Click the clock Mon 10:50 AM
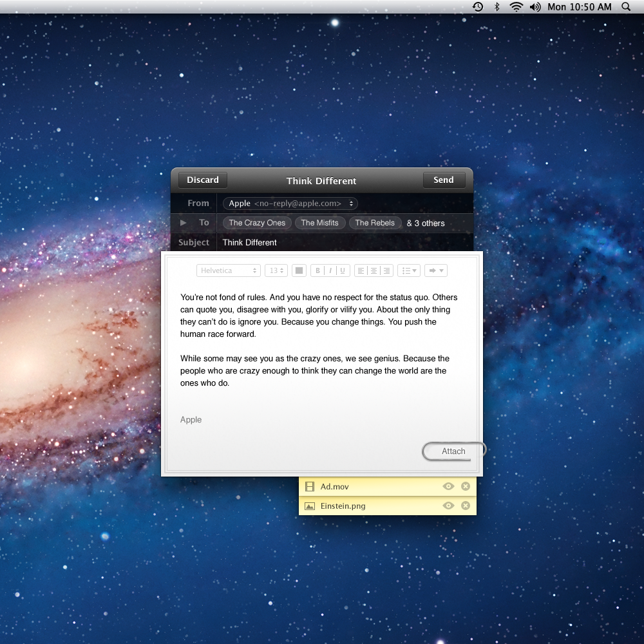This screenshot has height=644, width=644. (579, 6)
